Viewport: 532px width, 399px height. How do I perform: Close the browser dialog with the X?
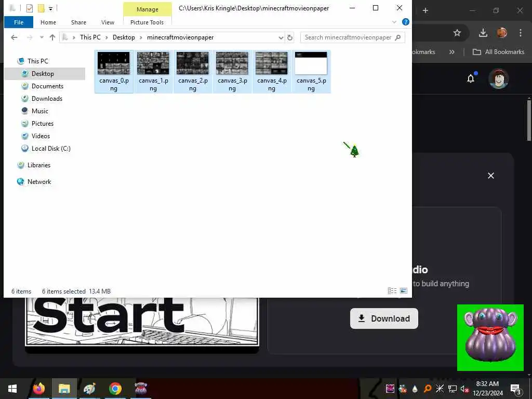coord(490,176)
